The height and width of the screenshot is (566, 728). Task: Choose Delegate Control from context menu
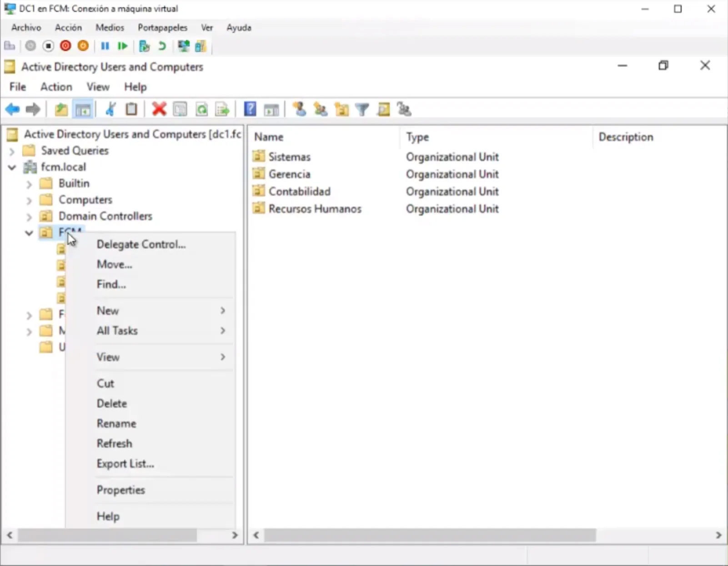(x=141, y=244)
